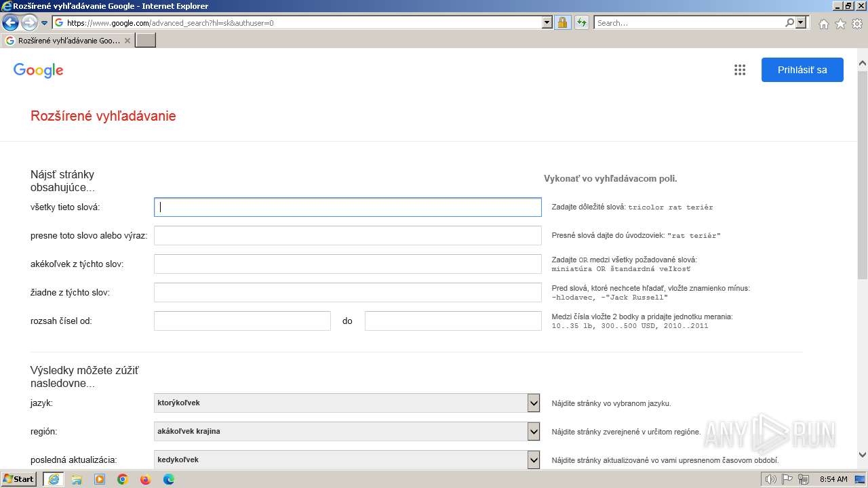Open the posledná aktualizácia dropdown 'kedykoľvek'

click(x=347, y=460)
